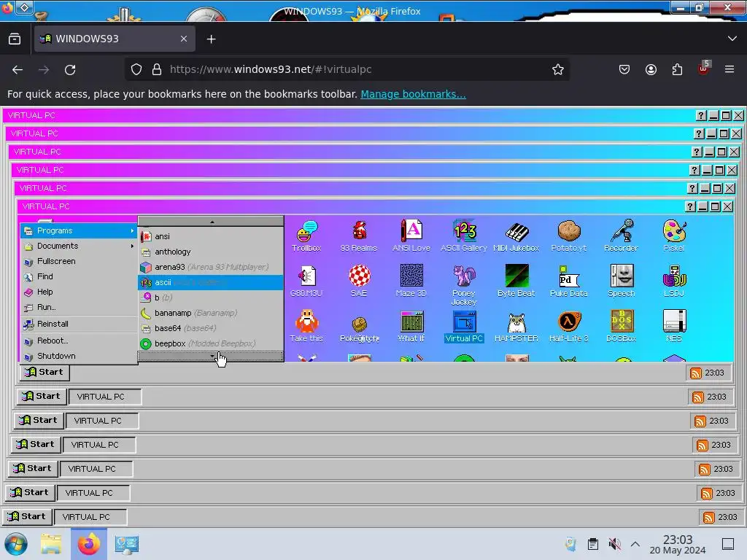
Task: Open the Take this icon
Action: [307, 326]
